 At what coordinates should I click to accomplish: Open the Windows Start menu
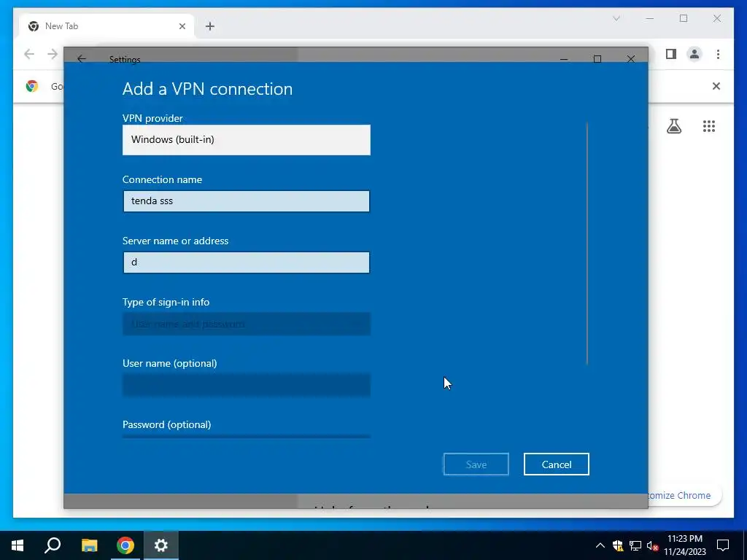click(18, 545)
